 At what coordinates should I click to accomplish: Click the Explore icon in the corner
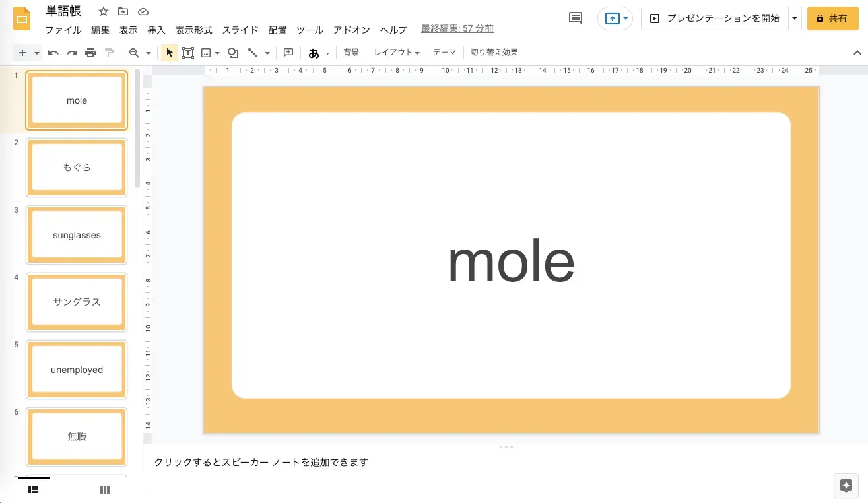coord(846,486)
